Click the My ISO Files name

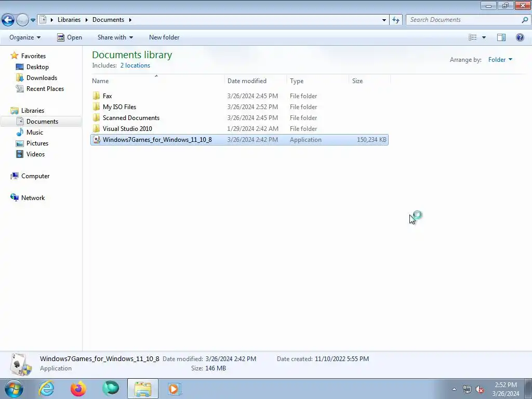[x=119, y=107]
